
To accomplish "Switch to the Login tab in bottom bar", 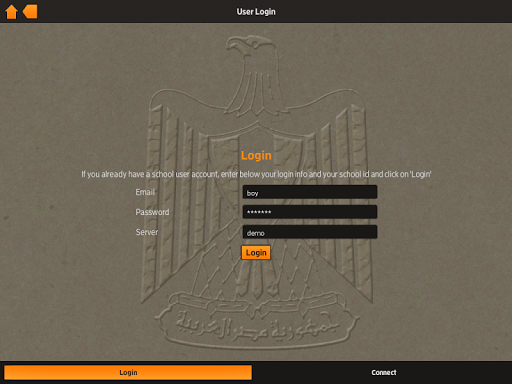I will [128, 372].
